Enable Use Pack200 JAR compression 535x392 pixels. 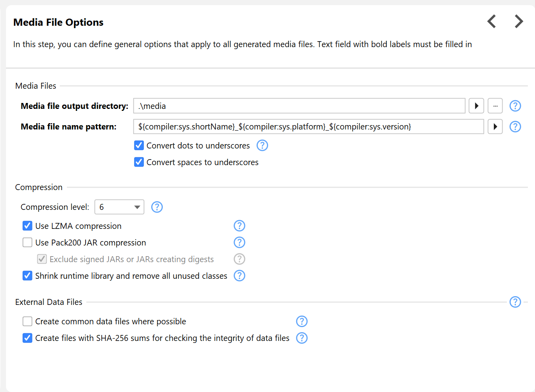coord(27,242)
